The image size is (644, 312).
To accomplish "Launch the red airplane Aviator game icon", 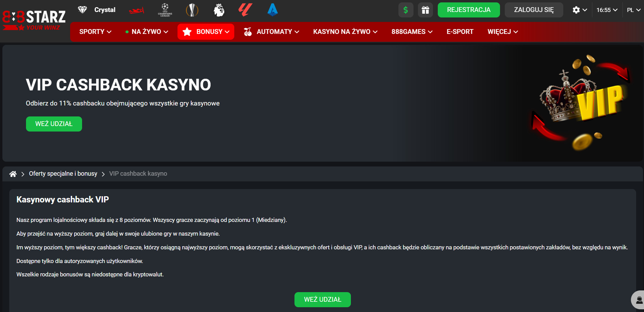I will (x=137, y=11).
